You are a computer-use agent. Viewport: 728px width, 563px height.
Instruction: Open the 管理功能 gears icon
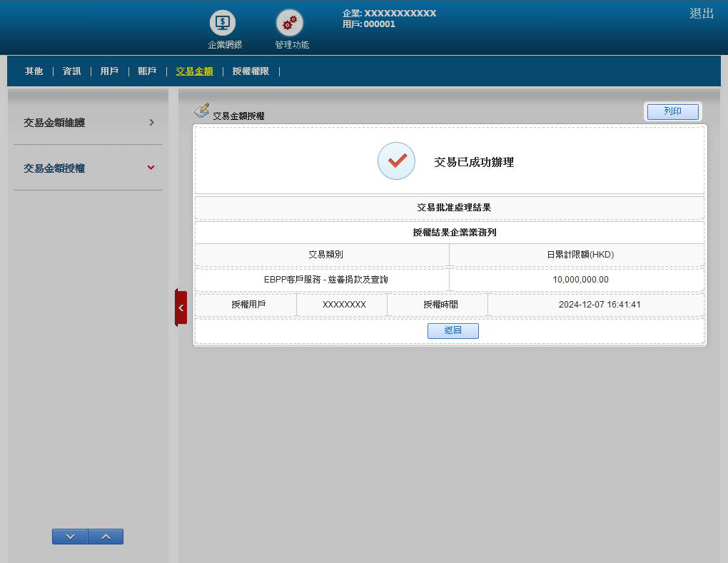pos(290,24)
